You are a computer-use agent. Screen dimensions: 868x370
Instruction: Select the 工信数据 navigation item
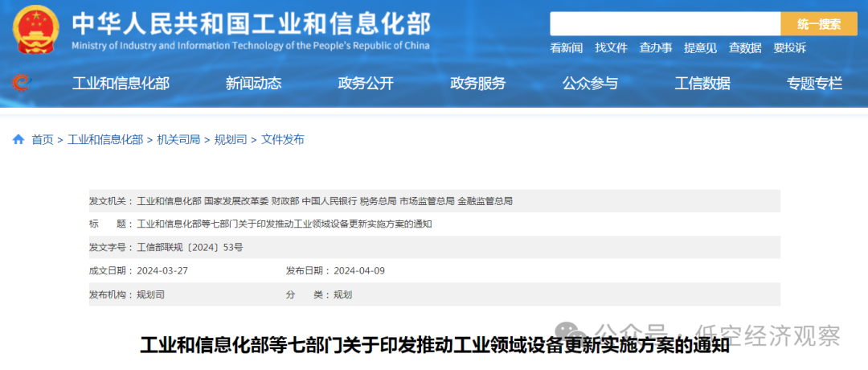(702, 84)
